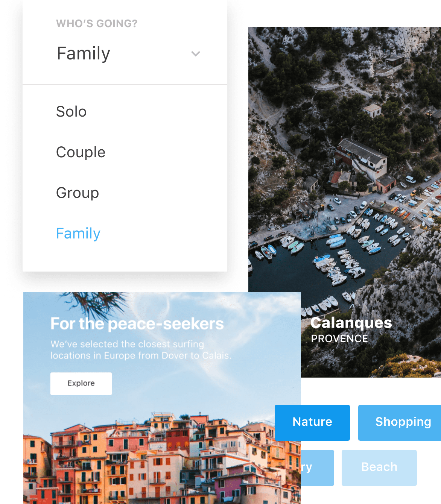Toggle the Nature category tag

[x=312, y=422]
